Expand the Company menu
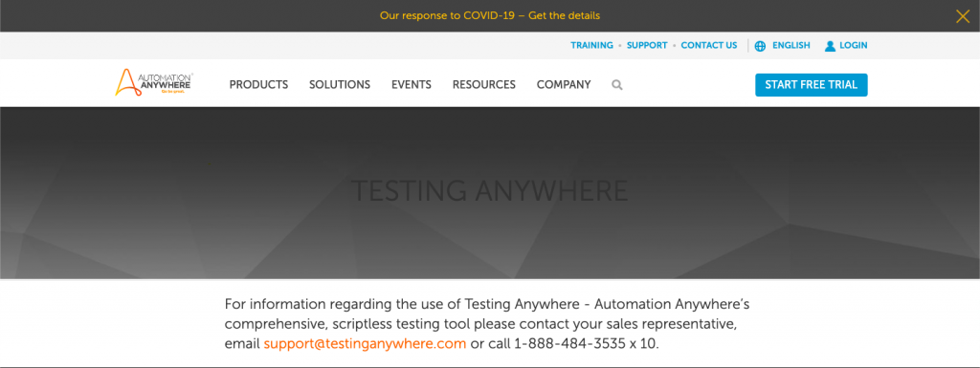This screenshot has width=980, height=368. click(x=564, y=85)
